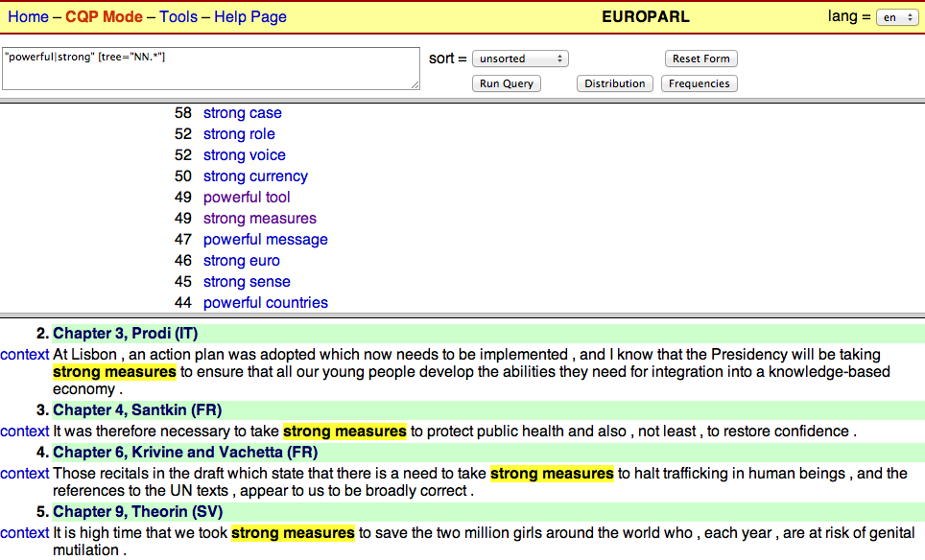Open the 'powerful message' result link
This screenshot has height=560, width=925.
coord(266,240)
